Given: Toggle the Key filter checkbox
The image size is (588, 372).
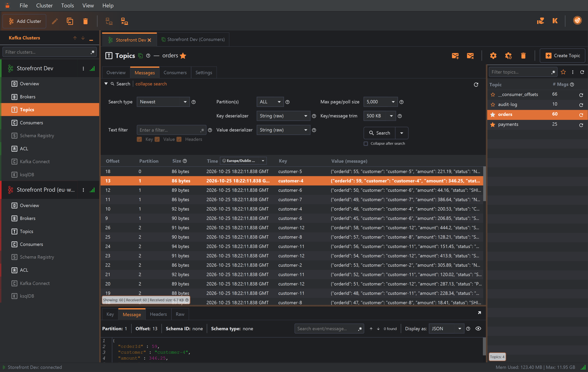Looking at the screenshot, I should tap(139, 139).
